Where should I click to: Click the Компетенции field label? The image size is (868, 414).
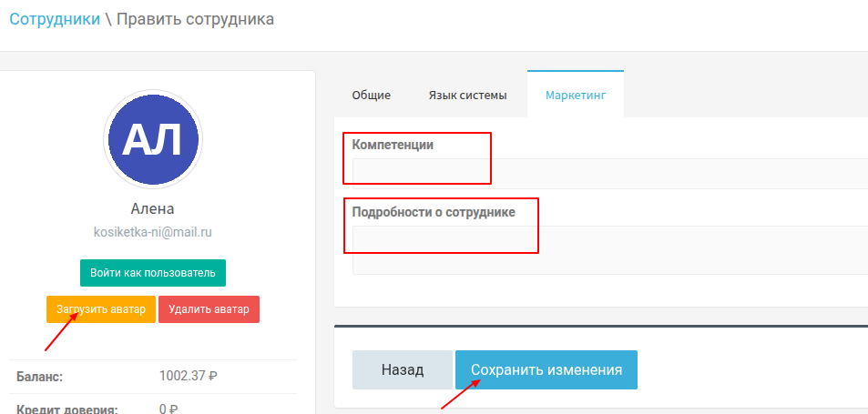tap(393, 145)
